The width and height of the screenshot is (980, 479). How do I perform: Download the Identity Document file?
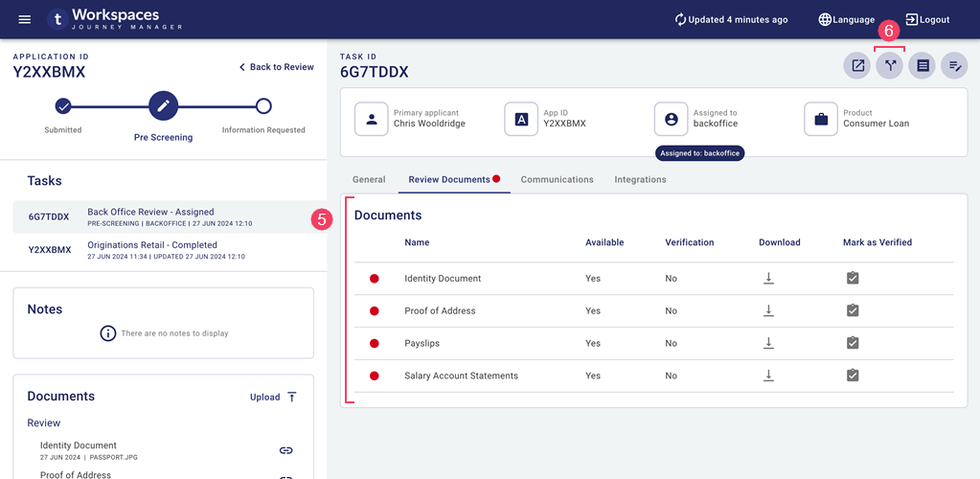pos(768,279)
